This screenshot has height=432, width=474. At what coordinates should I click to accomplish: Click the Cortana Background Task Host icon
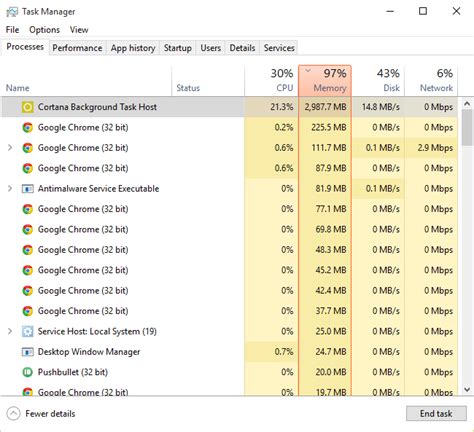point(27,107)
